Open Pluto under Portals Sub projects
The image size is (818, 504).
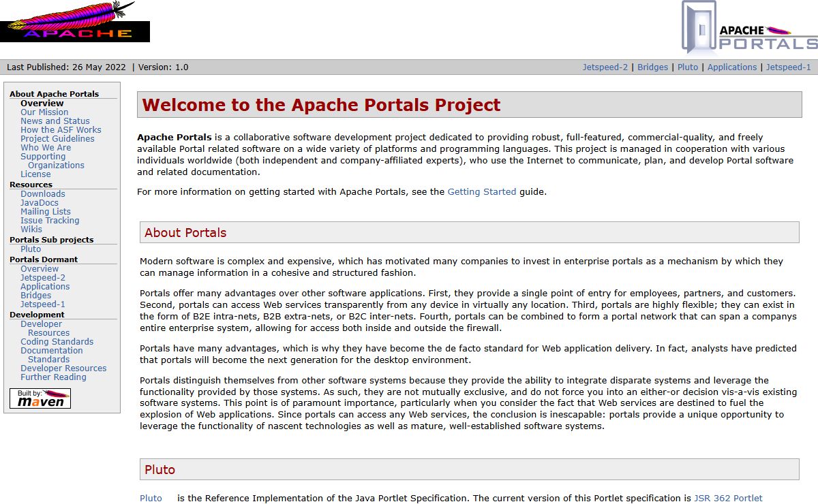click(x=31, y=249)
